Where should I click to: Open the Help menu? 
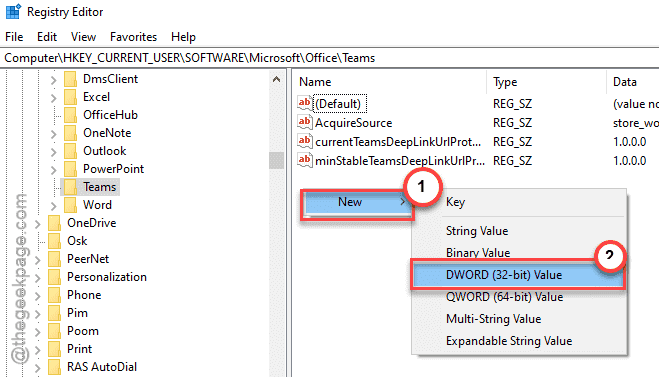(183, 37)
